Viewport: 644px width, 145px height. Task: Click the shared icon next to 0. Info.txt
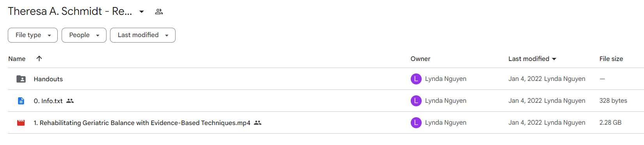70,101
